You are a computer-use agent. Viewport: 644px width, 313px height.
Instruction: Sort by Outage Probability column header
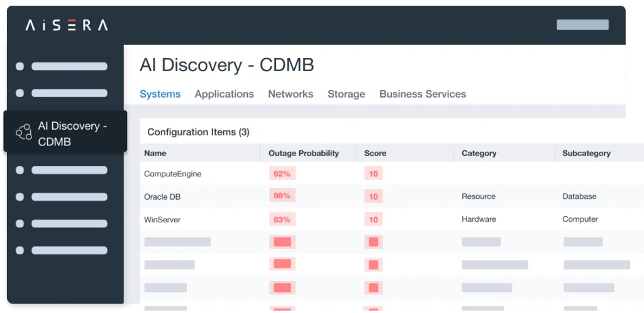[x=303, y=153]
